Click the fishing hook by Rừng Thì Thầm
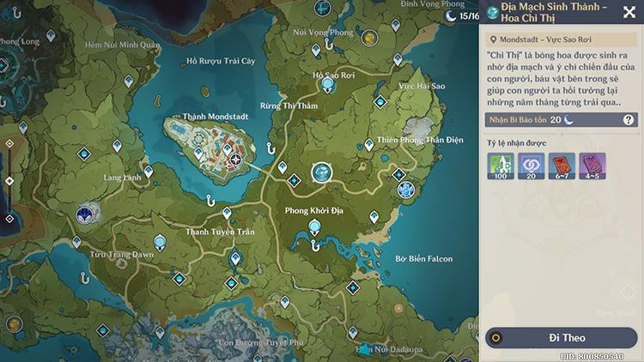 click(270, 148)
